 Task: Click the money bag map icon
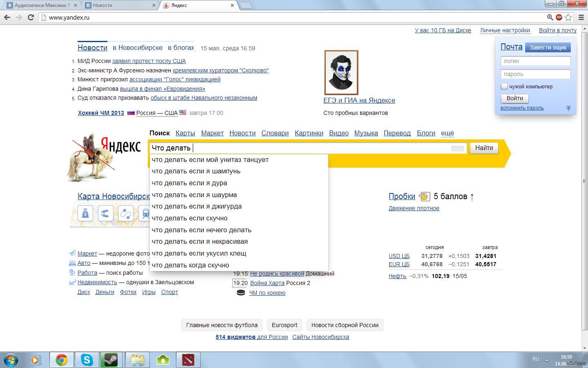85,213
